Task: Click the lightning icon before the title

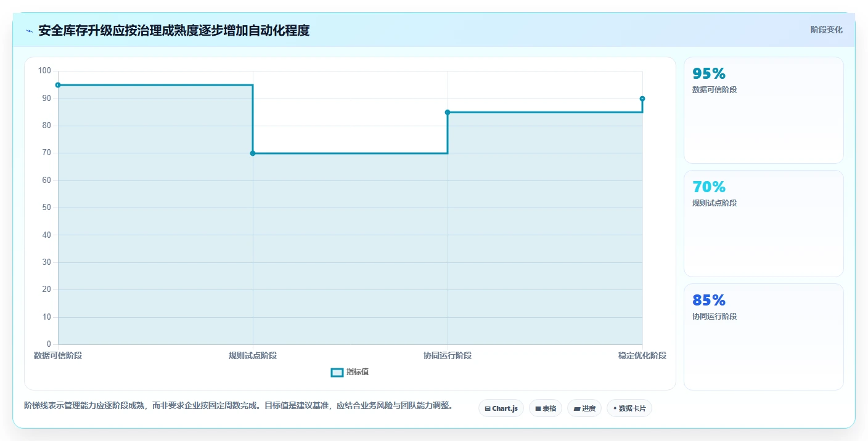Action: pyautogui.click(x=29, y=31)
